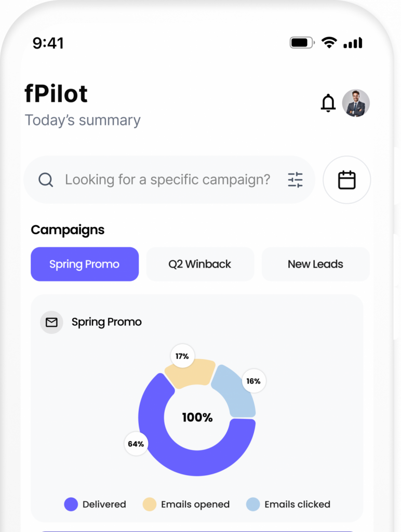This screenshot has width=401, height=532.
Task: Click the yellow Emails opened donut segment
Action: tap(189, 371)
